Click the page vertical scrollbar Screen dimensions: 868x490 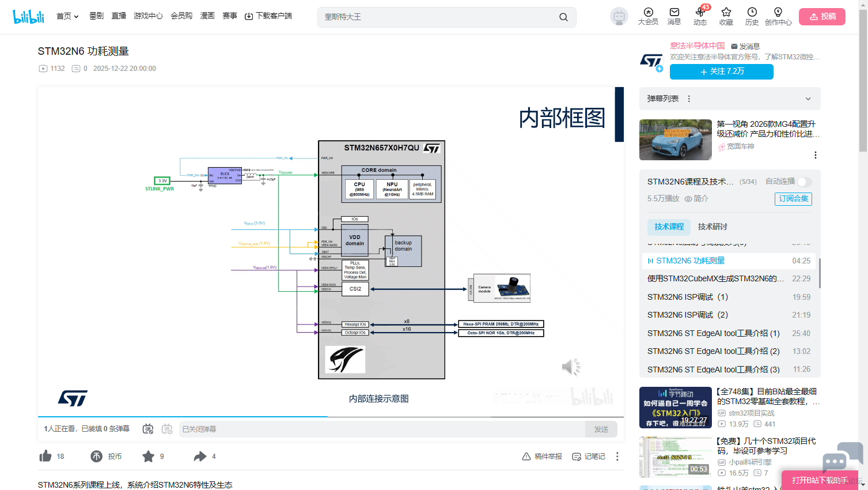coord(863,81)
